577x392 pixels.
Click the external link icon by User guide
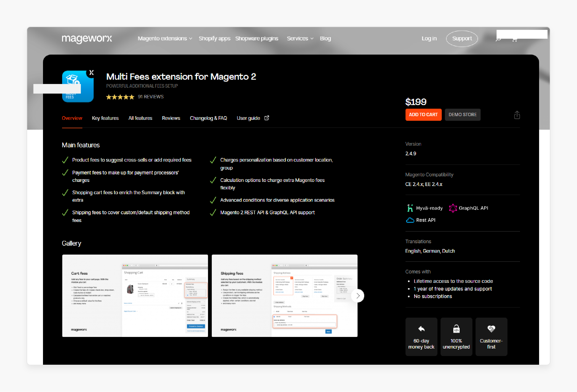267,118
